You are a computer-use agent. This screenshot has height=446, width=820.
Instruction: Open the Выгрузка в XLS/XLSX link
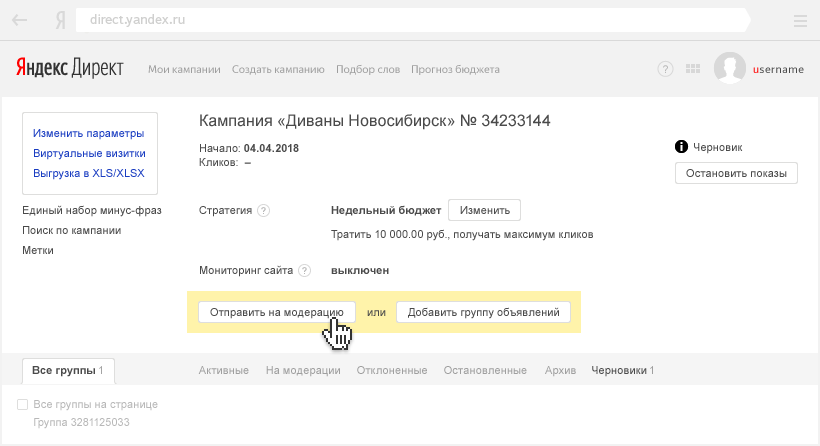(x=88, y=173)
